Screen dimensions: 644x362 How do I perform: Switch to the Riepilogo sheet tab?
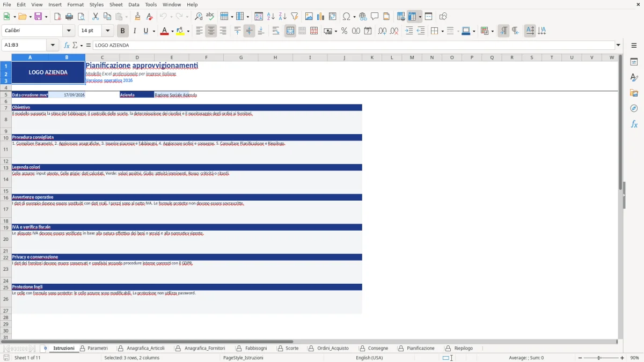click(464, 348)
